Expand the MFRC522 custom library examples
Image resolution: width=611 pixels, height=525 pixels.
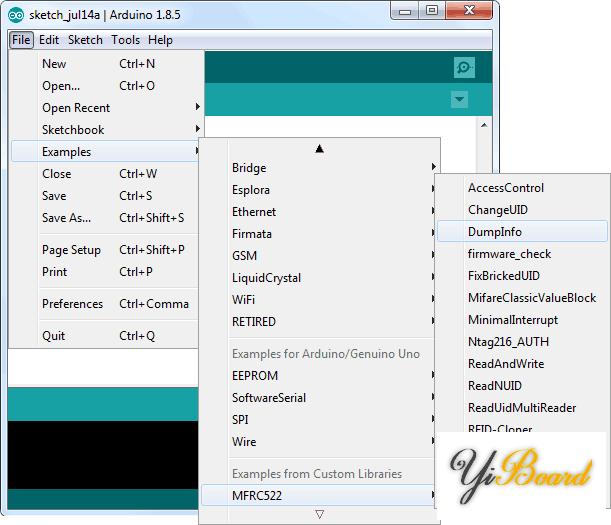click(x=320, y=495)
